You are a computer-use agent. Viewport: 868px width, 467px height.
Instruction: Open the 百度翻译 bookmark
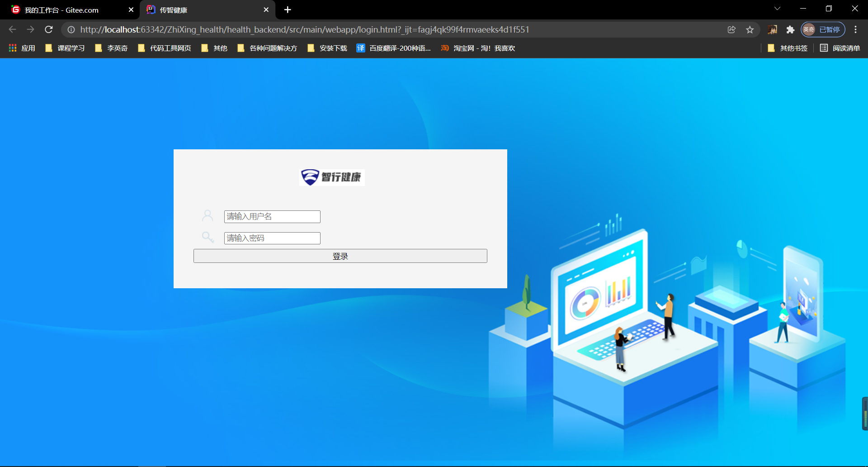[394, 48]
